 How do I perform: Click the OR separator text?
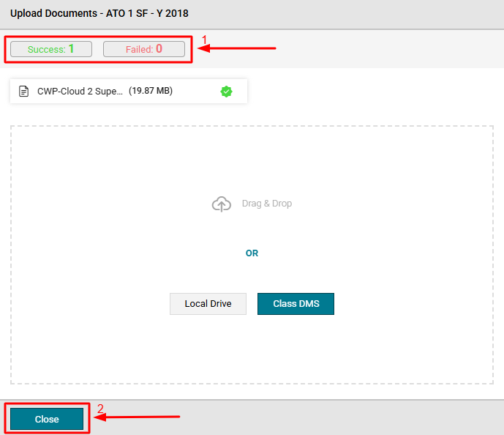click(x=252, y=253)
